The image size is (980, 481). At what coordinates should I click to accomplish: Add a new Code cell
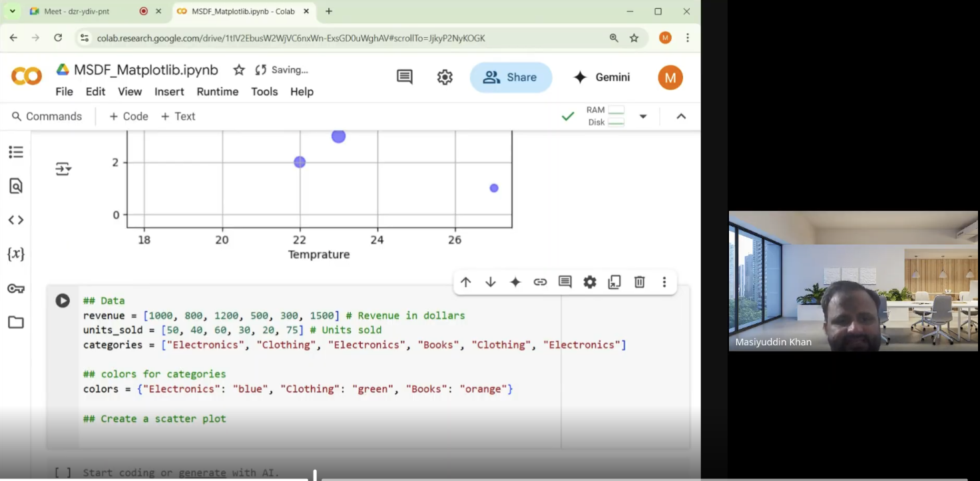[128, 116]
